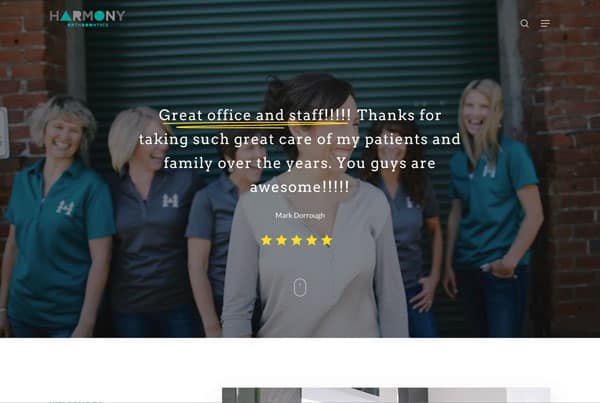This screenshot has height=403, width=600.
Task: Click the Harmony Orthodontics logo
Action: click(87, 18)
